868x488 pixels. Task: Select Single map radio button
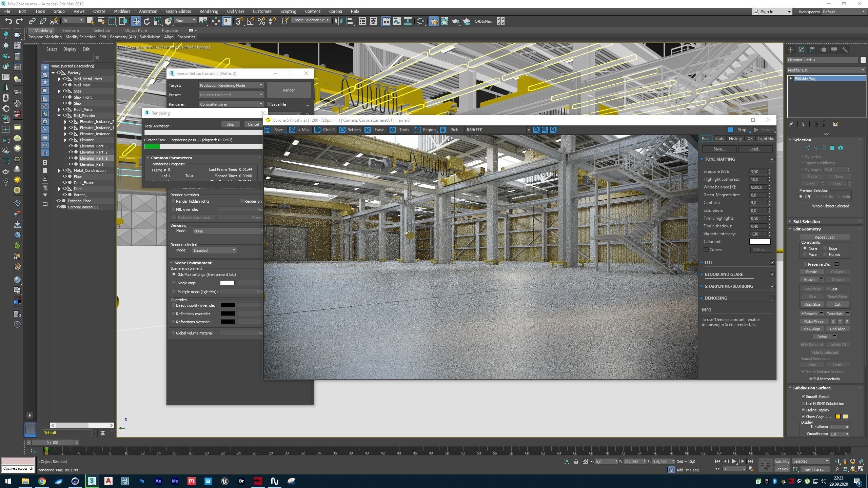pos(174,283)
